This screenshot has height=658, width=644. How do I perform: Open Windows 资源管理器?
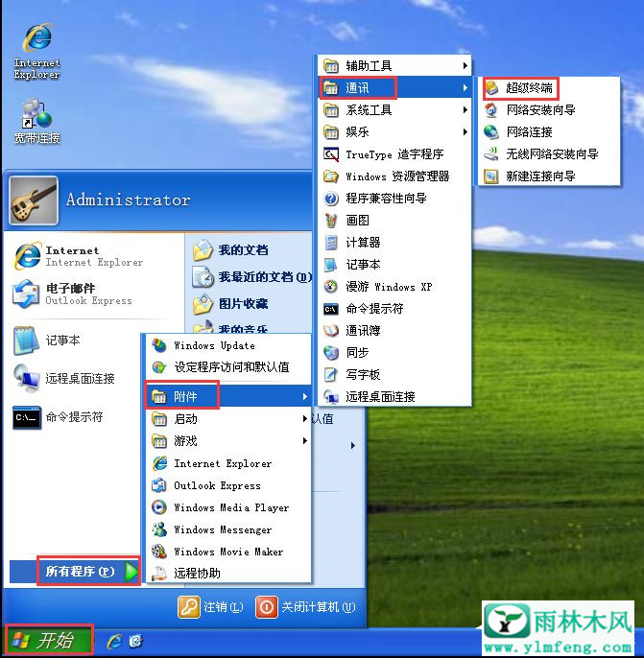click(x=394, y=176)
